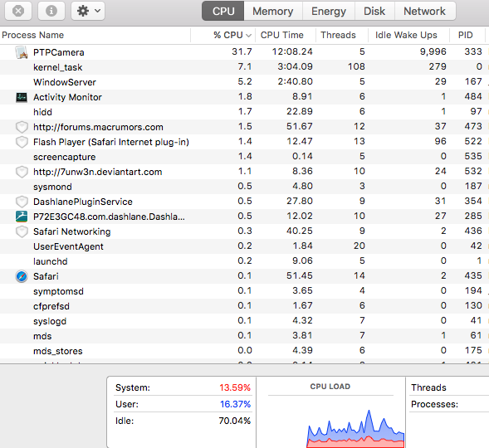Select the hidd process row
Image resolution: width=489 pixels, height=448 pixels.
point(244,112)
